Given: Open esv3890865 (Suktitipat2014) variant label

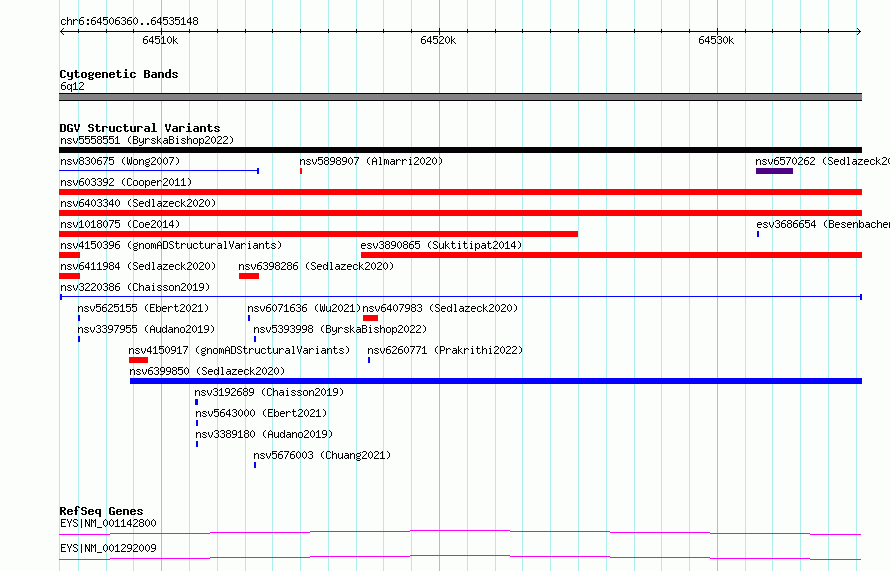Looking at the screenshot, I should [441, 245].
